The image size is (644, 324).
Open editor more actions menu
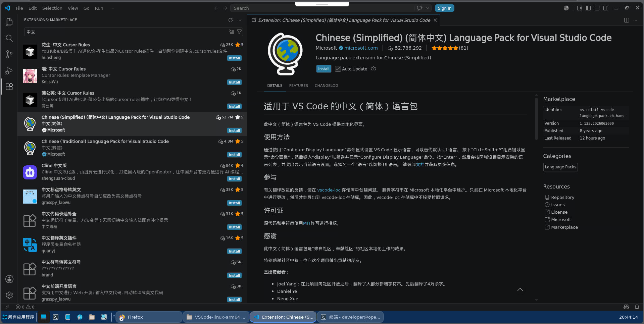pos(635,20)
